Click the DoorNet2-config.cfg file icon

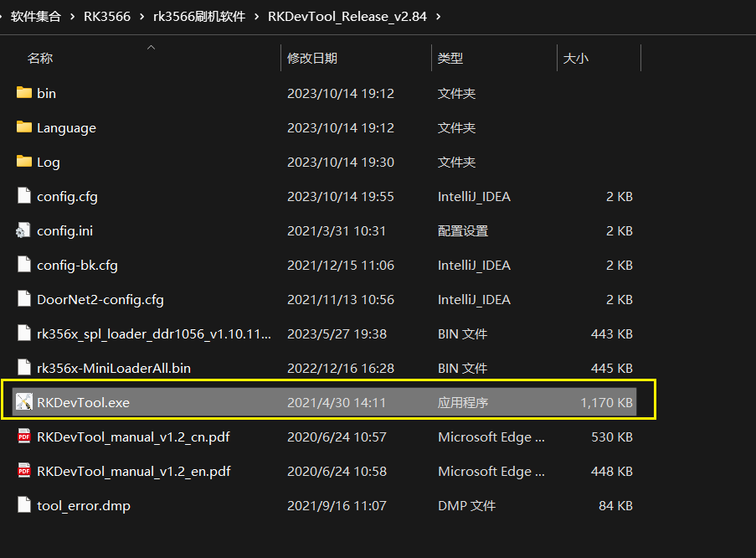(24, 299)
